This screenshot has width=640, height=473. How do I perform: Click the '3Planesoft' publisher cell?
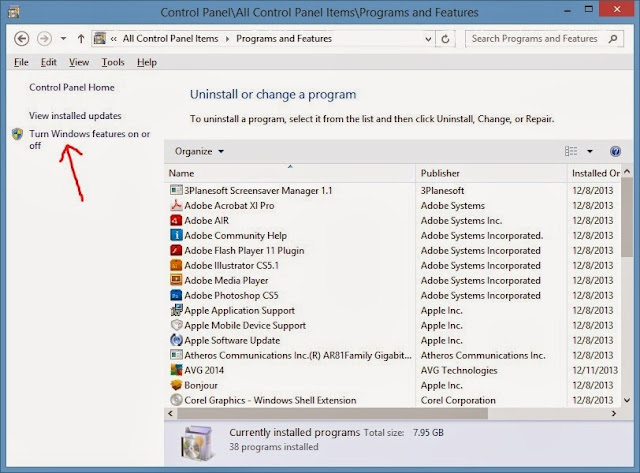[442, 191]
